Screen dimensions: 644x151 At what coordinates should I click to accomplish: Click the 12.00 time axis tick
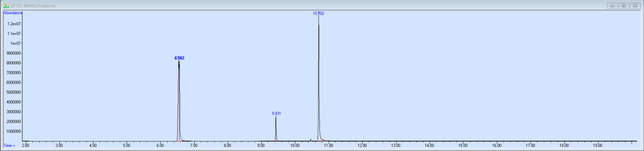click(362, 146)
